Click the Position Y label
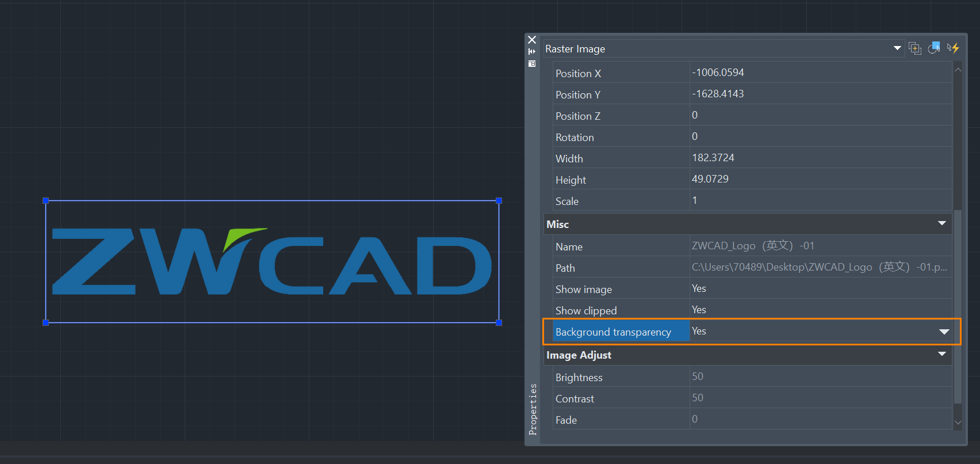 point(578,95)
